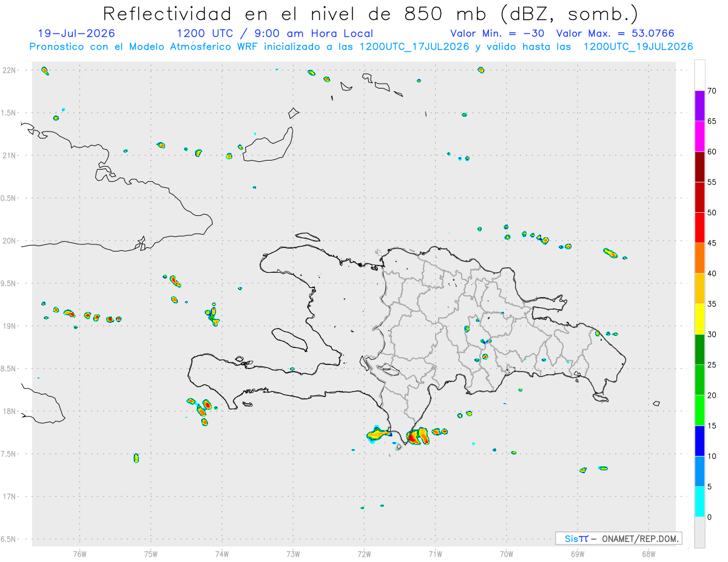The width and height of the screenshot is (728, 562).
Task: Click the dark blue 10-15 dBZ legend segment
Action: [x=699, y=441]
